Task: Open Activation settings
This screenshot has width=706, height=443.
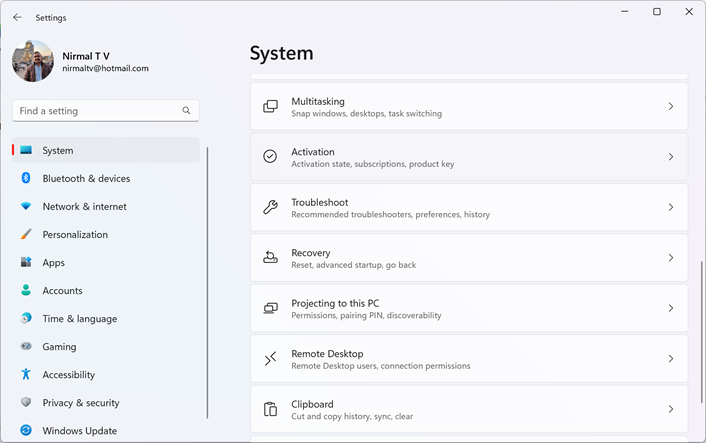Action: [x=469, y=157]
